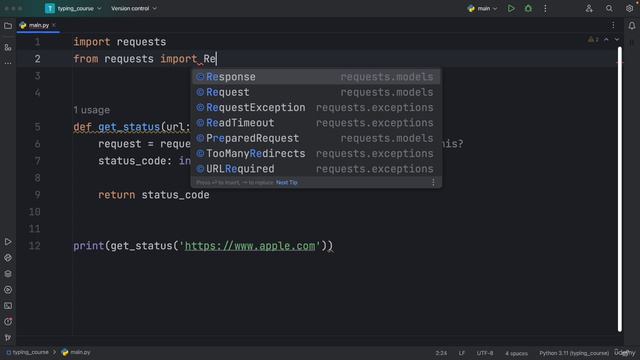Open IDE settings gear icon
Image resolution: width=640 pixels, height=360 pixels.
point(629,8)
